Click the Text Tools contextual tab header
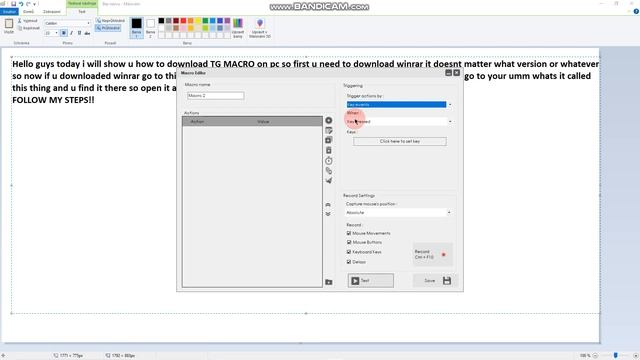 (82, 4)
